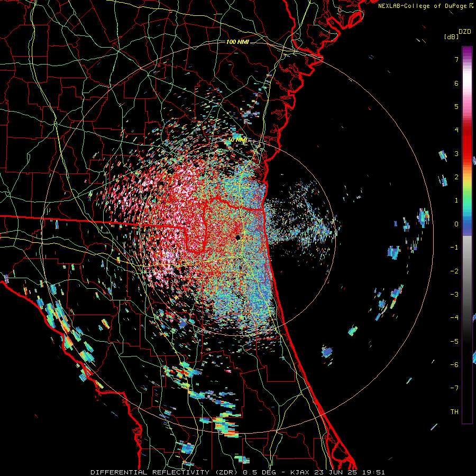Click the DIFFERENTIAL REFLECTIVITY (ZDR) caption
This screenshot has width=476, height=476.
tap(165, 472)
